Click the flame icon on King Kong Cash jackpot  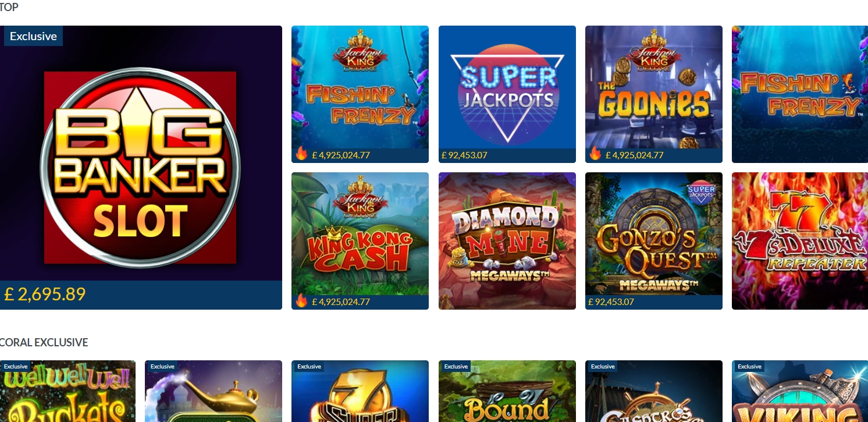(301, 300)
